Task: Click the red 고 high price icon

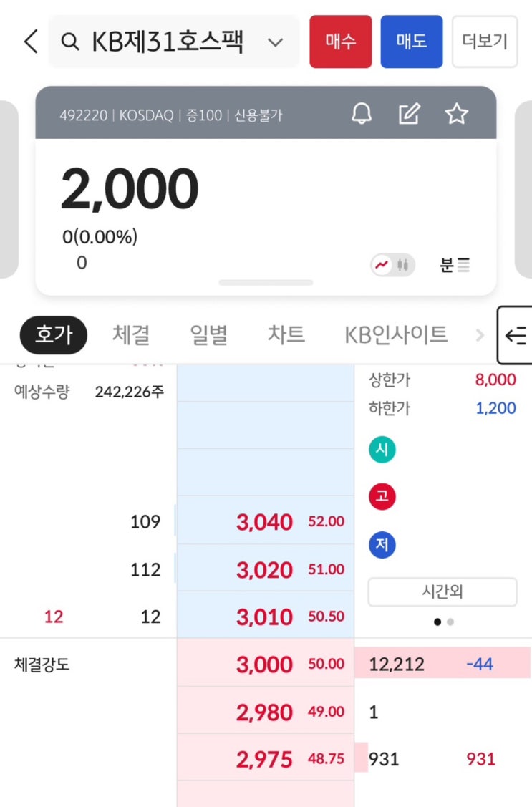Action: tap(382, 497)
